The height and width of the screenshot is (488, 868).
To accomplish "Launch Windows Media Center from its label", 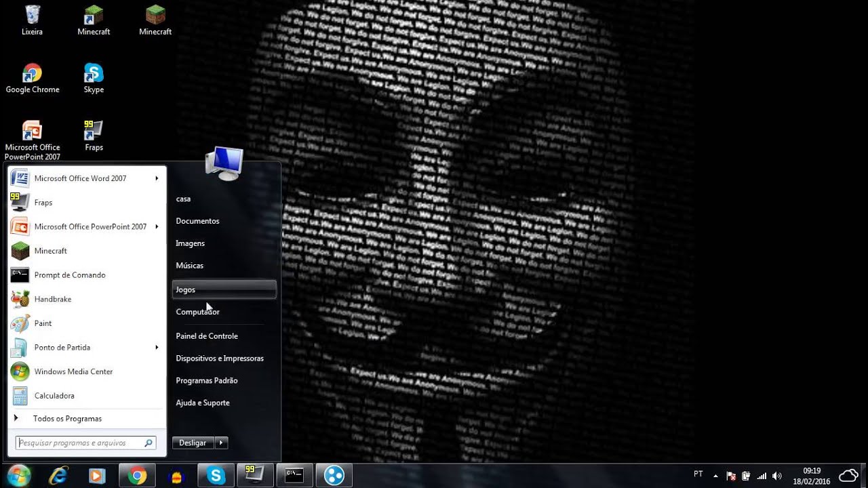I will click(x=73, y=371).
